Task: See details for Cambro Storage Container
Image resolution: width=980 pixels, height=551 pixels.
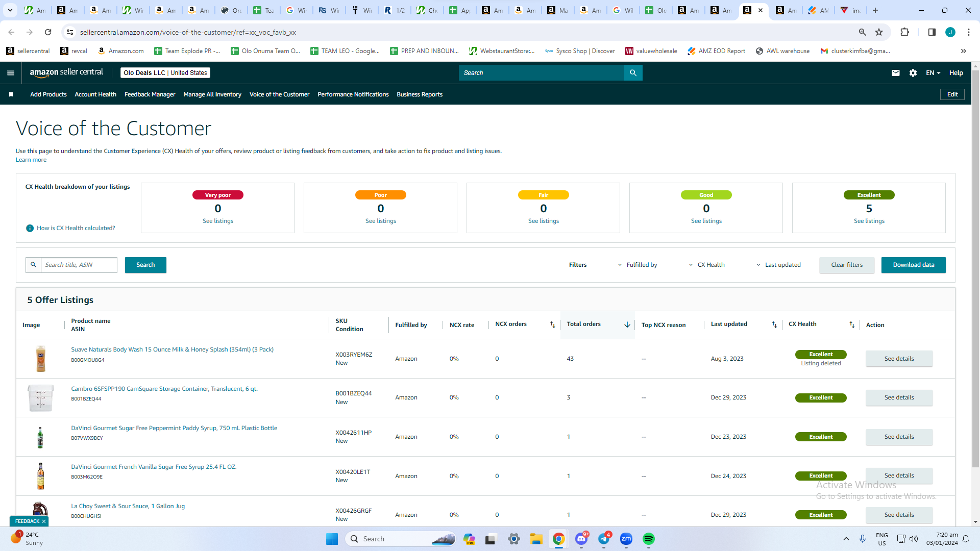Action: [899, 397]
